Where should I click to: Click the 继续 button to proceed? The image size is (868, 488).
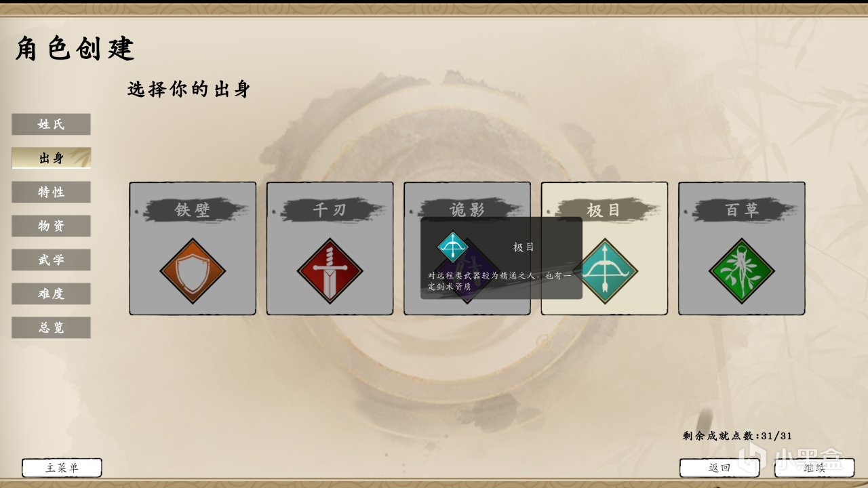tap(814, 468)
